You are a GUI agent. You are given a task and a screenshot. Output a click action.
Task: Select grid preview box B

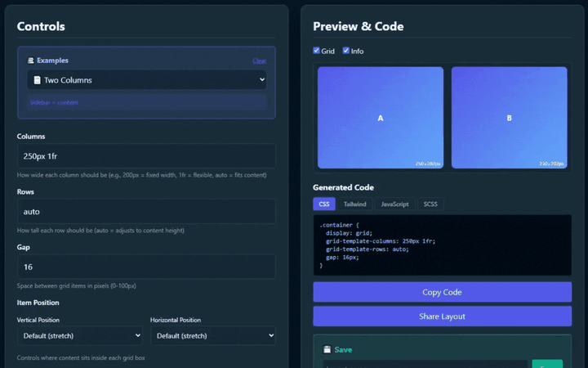point(509,118)
